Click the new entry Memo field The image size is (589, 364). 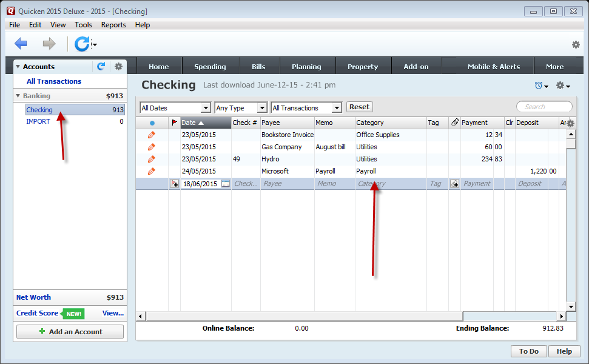tap(335, 184)
